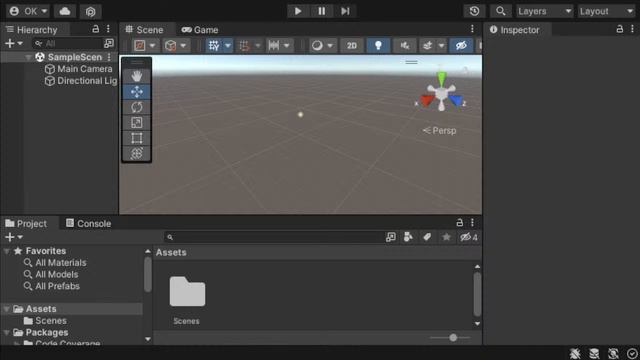Open the Layout dropdown
640x360 pixels.
607,11
